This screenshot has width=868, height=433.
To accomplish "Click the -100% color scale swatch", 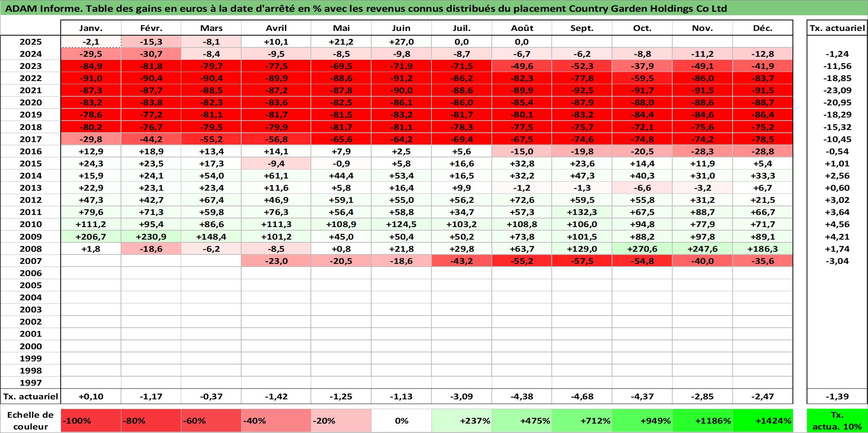I will (x=91, y=421).
